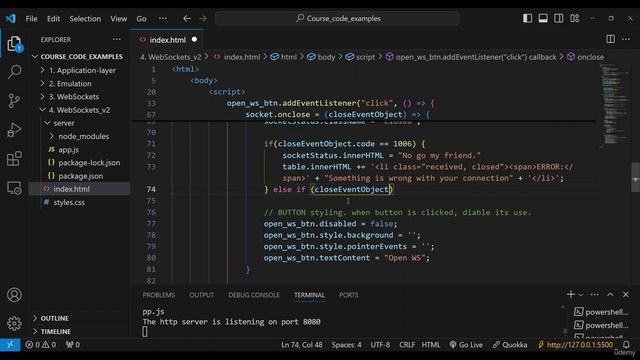Toggle the primary side bar layout icon
The height and width of the screenshot is (360, 640).
click(527, 18)
